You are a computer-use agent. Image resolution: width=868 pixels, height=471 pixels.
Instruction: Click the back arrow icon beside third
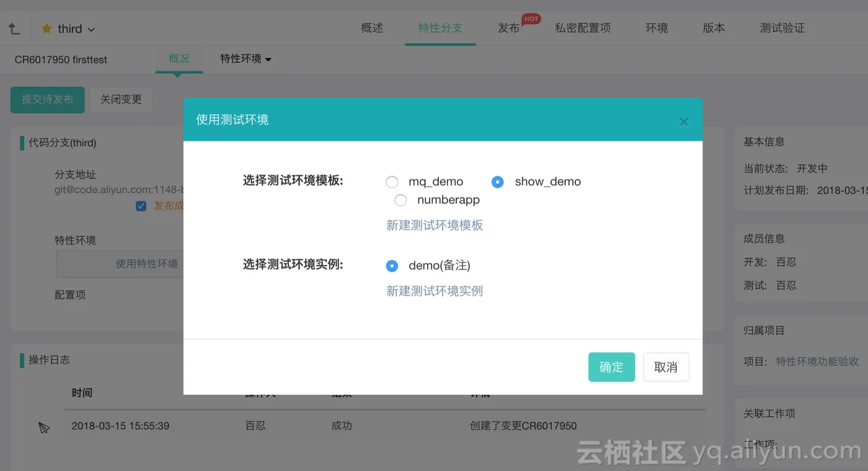coord(14,29)
